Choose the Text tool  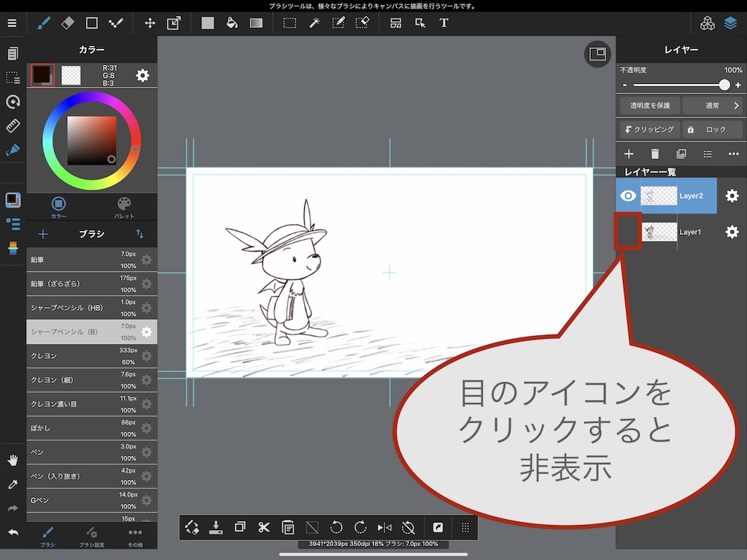444,23
